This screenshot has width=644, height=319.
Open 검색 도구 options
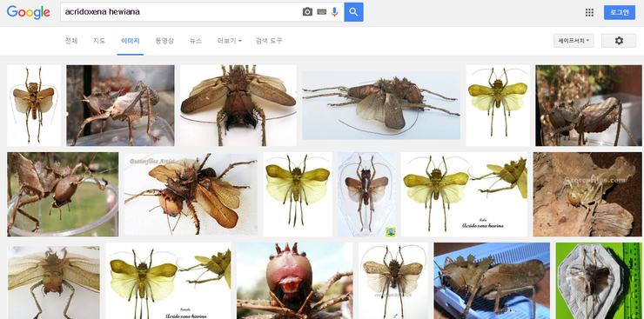pyautogui.click(x=269, y=41)
